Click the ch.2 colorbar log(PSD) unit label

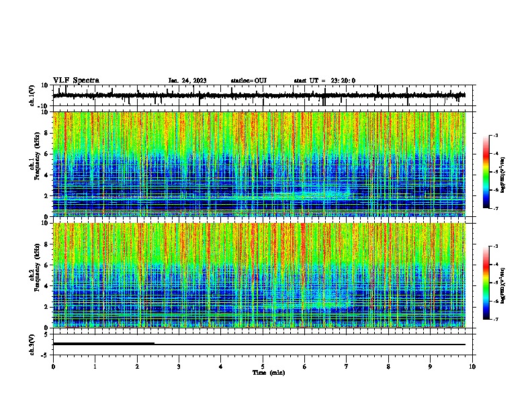pos(502,285)
